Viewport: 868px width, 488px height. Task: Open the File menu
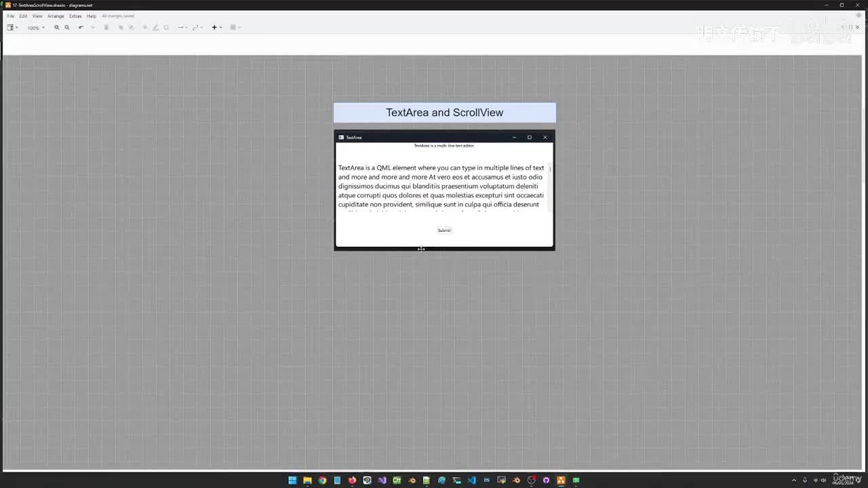coord(10,16)
